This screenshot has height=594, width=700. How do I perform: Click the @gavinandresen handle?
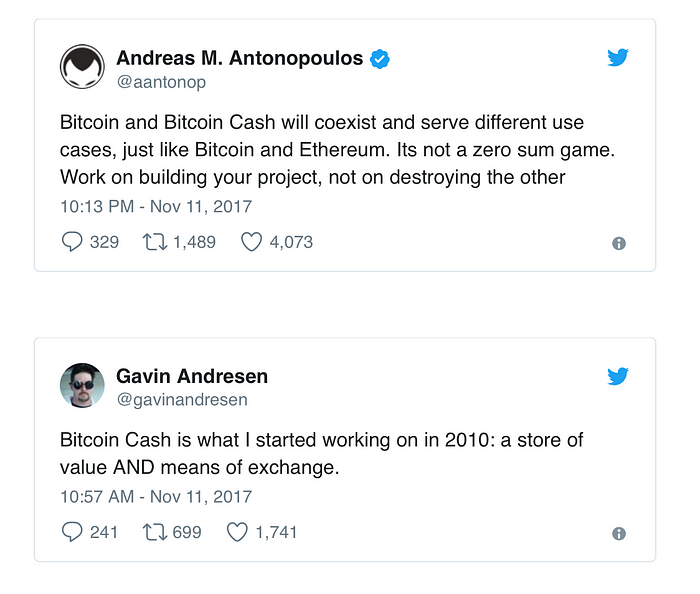coord(182,400)
